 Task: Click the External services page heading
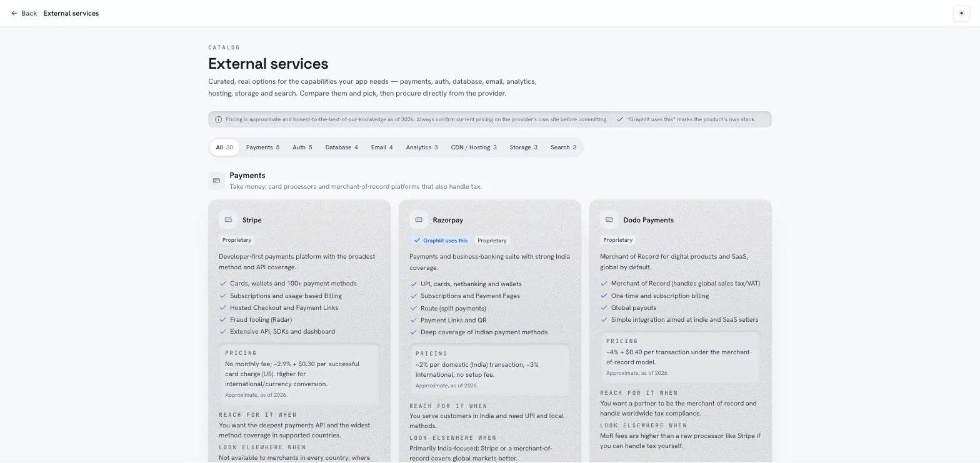(268, 64)
